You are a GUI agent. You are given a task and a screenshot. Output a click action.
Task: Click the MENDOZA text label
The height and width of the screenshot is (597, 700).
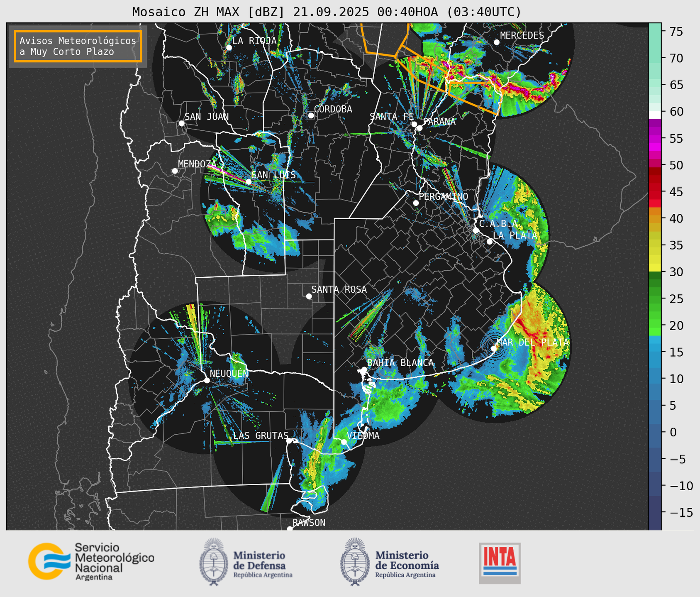click(x=197, y=164)
